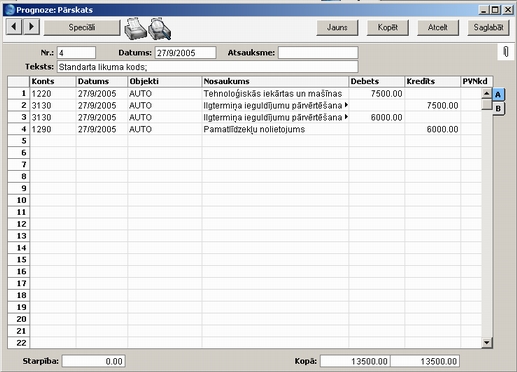
Task: Click the Saglabāt button
Action: (x=488, y=27)
